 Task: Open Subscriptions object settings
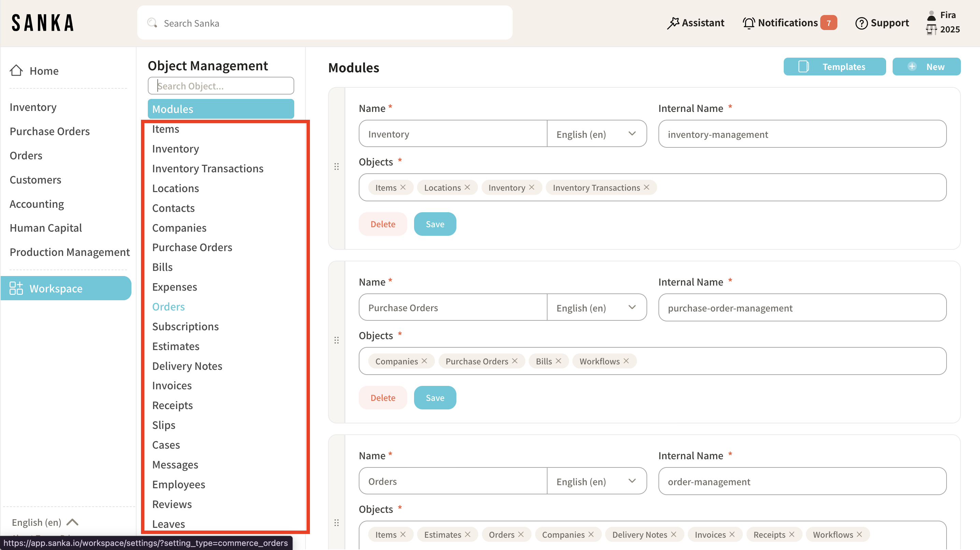(185, 326)
